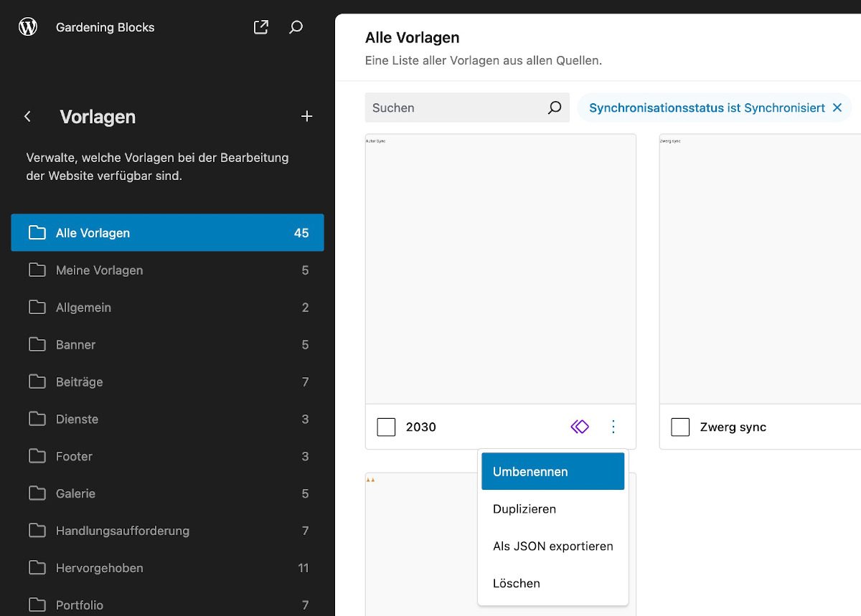Add a new Vorlage with the plus icon
Screen dimensions: 861x616
(307, 116)
